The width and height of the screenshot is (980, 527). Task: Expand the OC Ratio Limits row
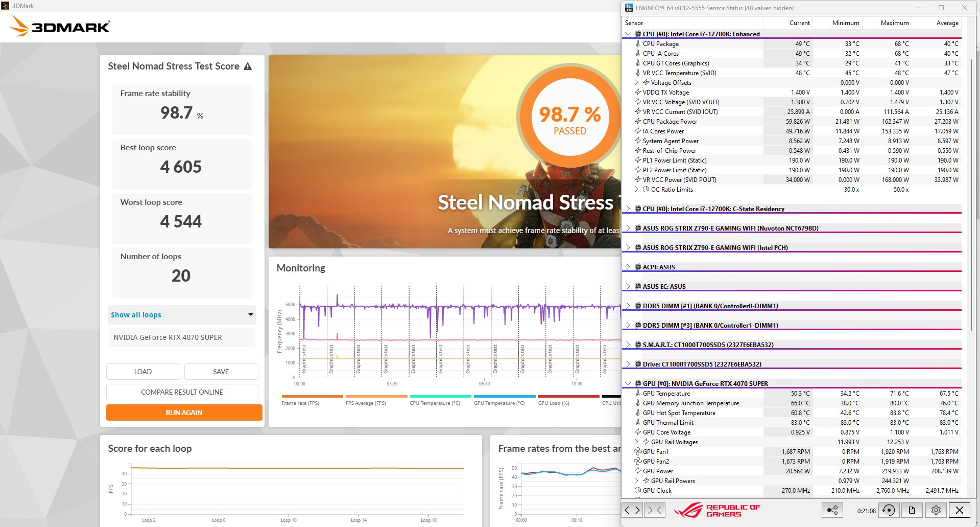coord(636,189)
